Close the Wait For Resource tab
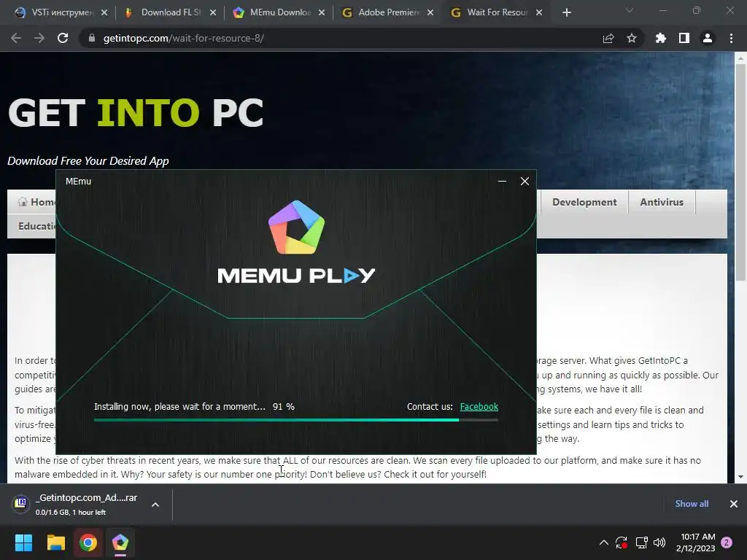 click(539, 12)
